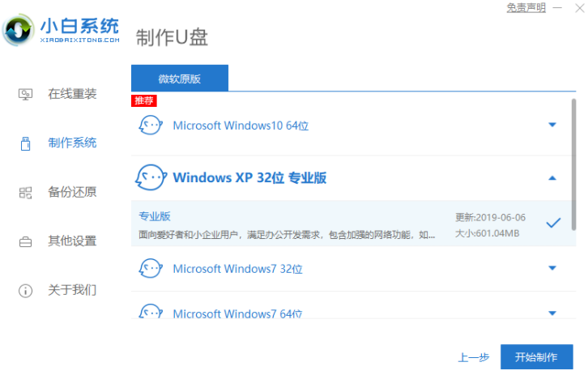Expand the Microsoft Windows7 64位 entry
Viewport: 588px width, 375px height.
point(552,313)
